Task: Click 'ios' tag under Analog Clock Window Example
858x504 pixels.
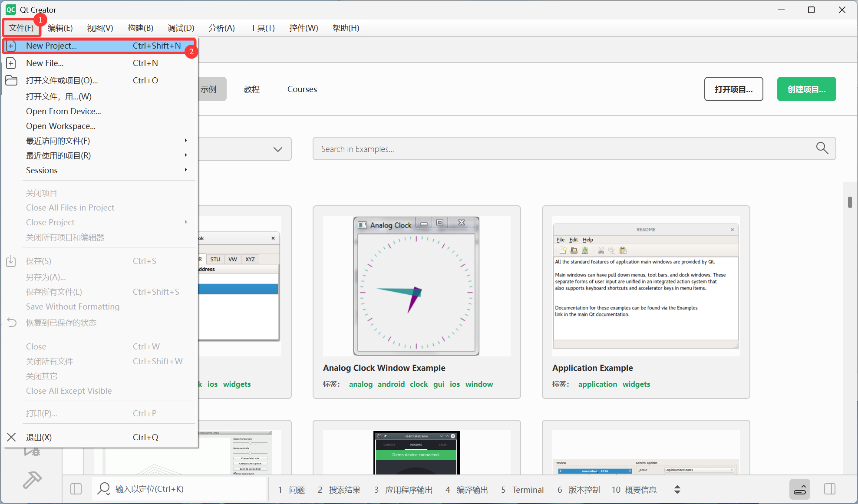Action: (455, 384)
